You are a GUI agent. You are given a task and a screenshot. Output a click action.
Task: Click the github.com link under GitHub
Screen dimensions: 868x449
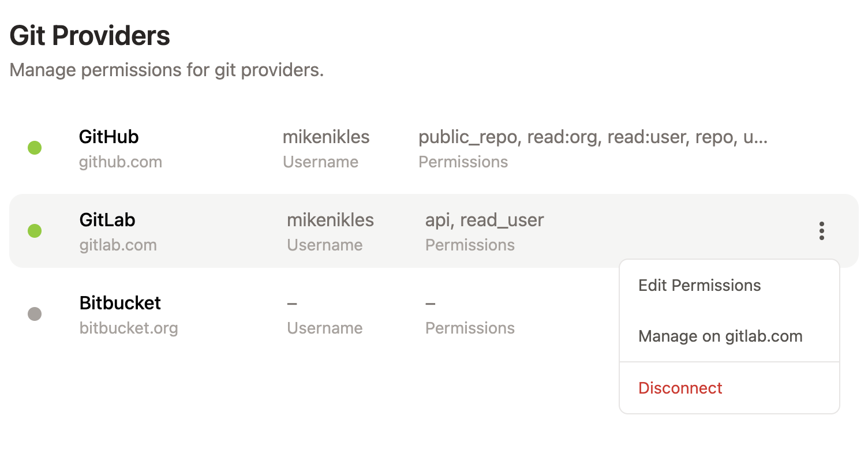click(x=120, y=162)
